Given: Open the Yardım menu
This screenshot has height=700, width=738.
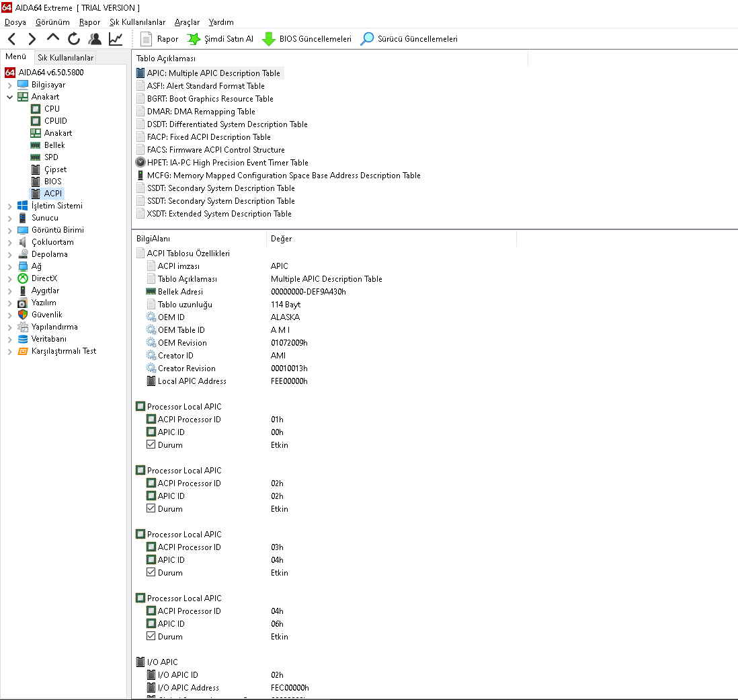Looking at the screenshot, I should point(221,22).
